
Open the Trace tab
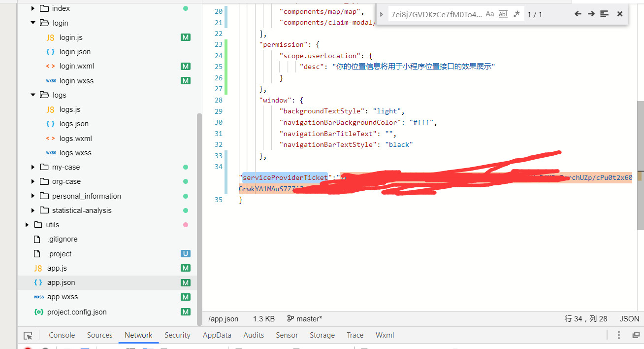coord(355,335)
